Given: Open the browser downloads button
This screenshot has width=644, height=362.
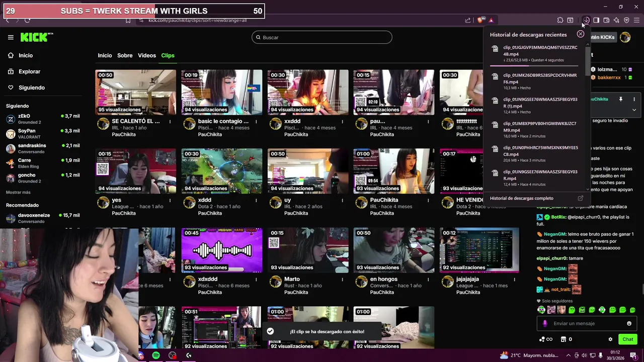Looking at the screenshot, I should 586,20.
